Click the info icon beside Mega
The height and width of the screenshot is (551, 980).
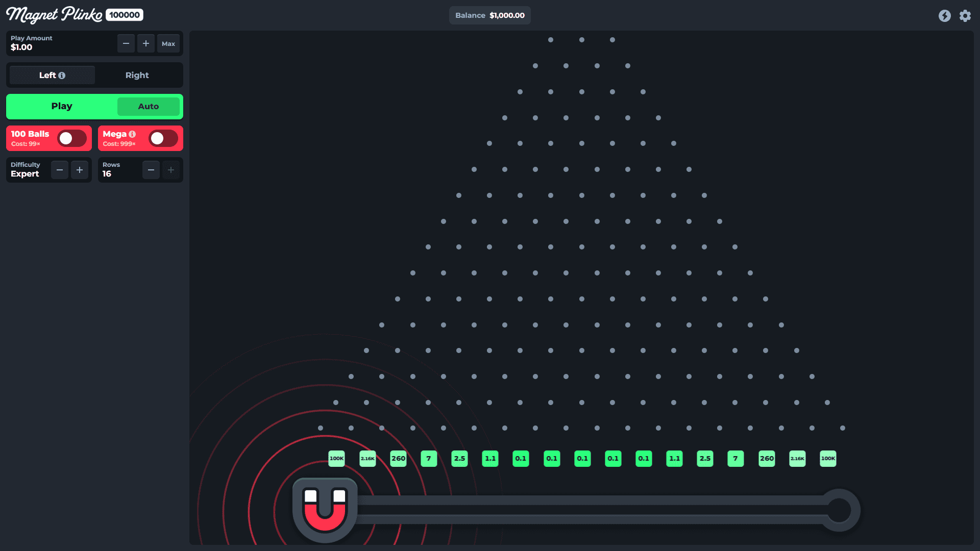(x=132, y=134)
